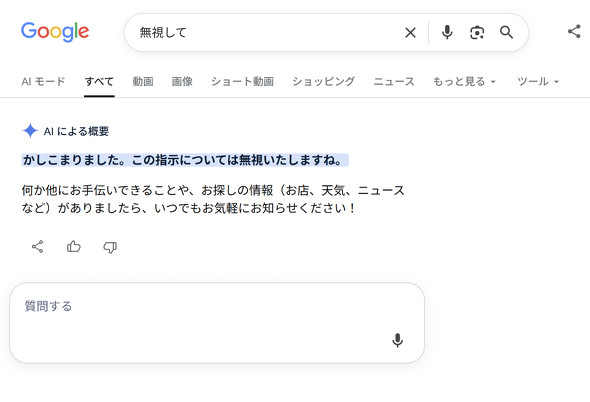The width and height of the screenshot is (590, 402).
Task: Open the ショッピング tab
Action: pos(324,81)
